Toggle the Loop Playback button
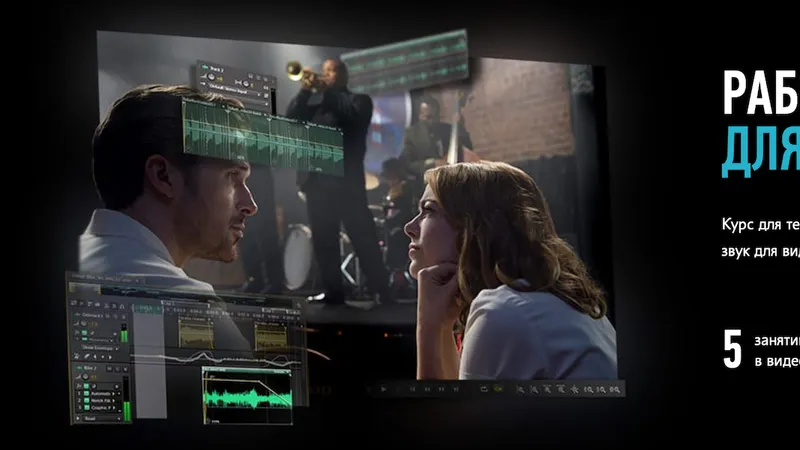The height and width of the screenshot is (450, 800). pyautogui.click(x=485, y=389)
